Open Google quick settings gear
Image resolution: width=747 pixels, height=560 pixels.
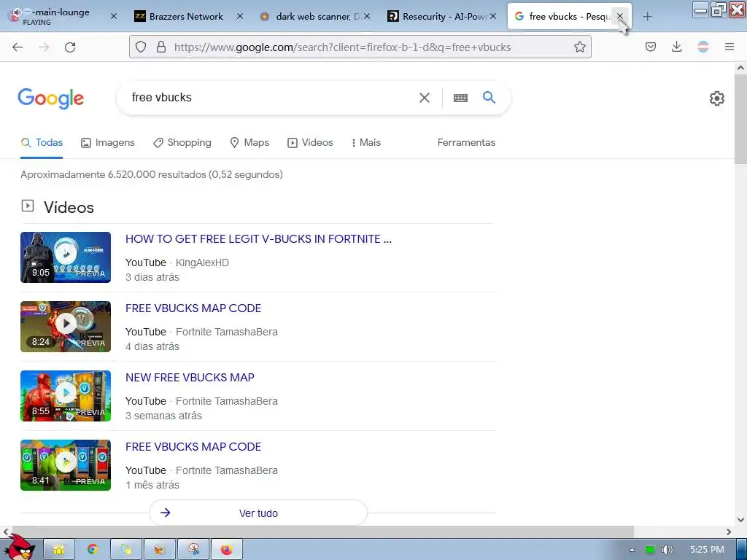point(716,98)
